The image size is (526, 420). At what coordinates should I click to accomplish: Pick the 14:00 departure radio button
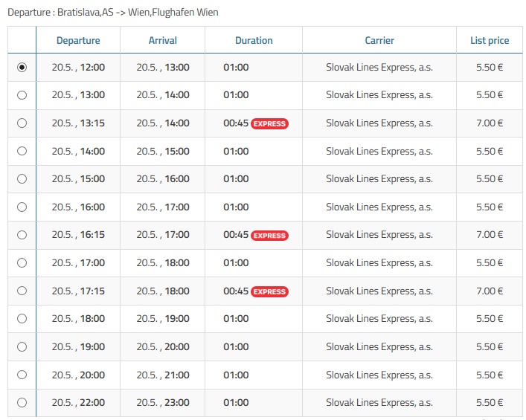tap(22, 151)
